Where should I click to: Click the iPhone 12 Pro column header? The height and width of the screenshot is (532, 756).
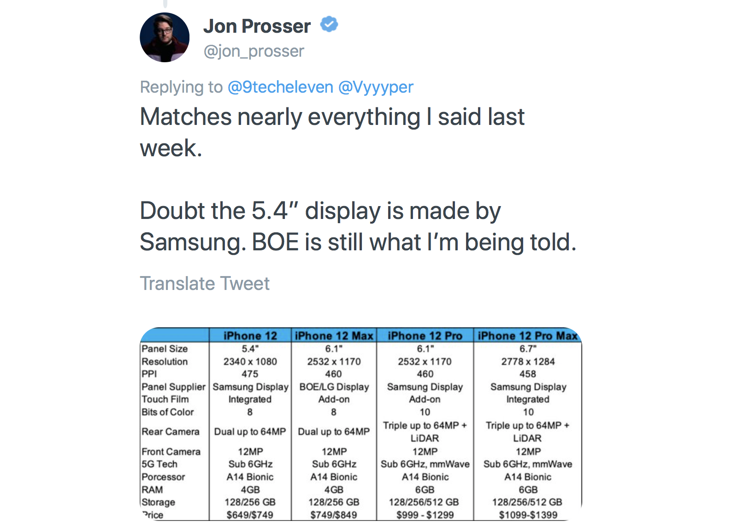click(x=425, y=336)
